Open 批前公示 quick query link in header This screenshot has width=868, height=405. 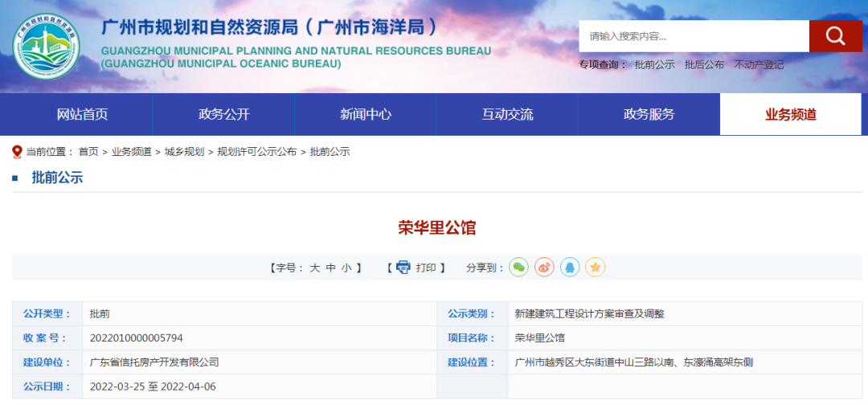coord(655,65)
